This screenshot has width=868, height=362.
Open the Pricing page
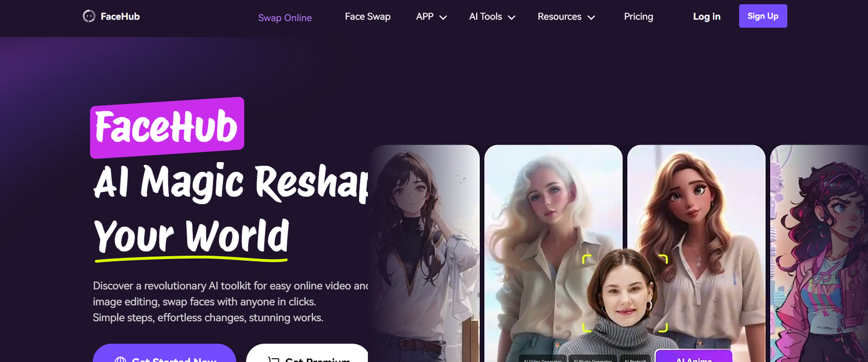point(638,17)
